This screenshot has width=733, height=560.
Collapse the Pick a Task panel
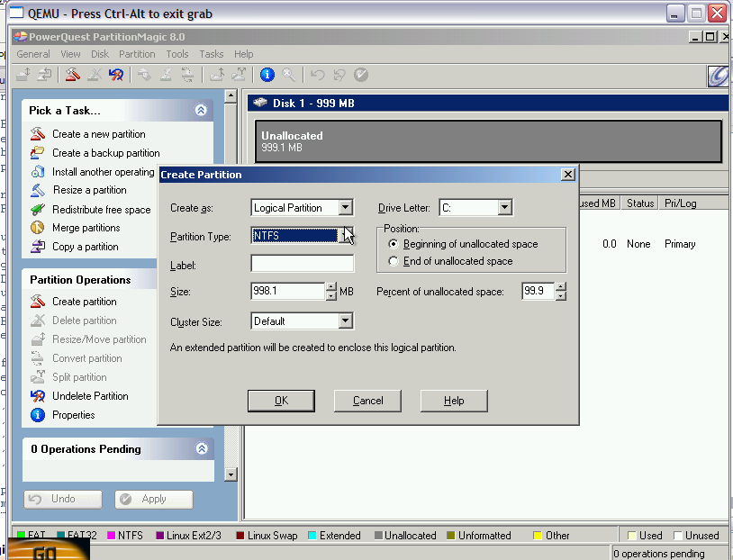click(201, 111)
